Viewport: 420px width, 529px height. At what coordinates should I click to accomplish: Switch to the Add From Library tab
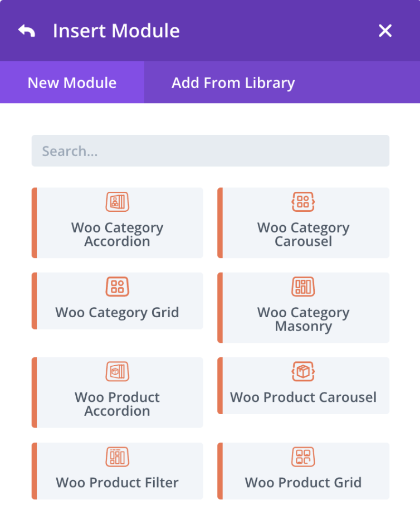233,82
